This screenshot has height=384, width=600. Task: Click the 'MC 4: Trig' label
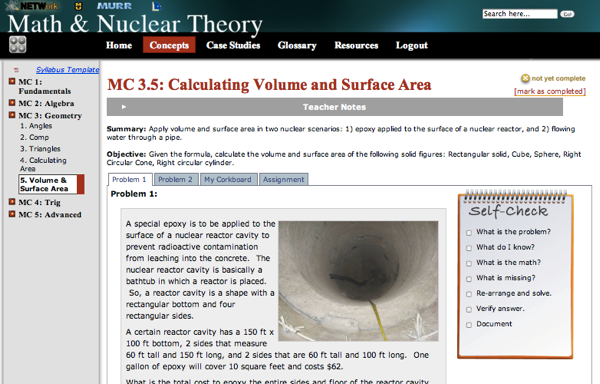39,202
